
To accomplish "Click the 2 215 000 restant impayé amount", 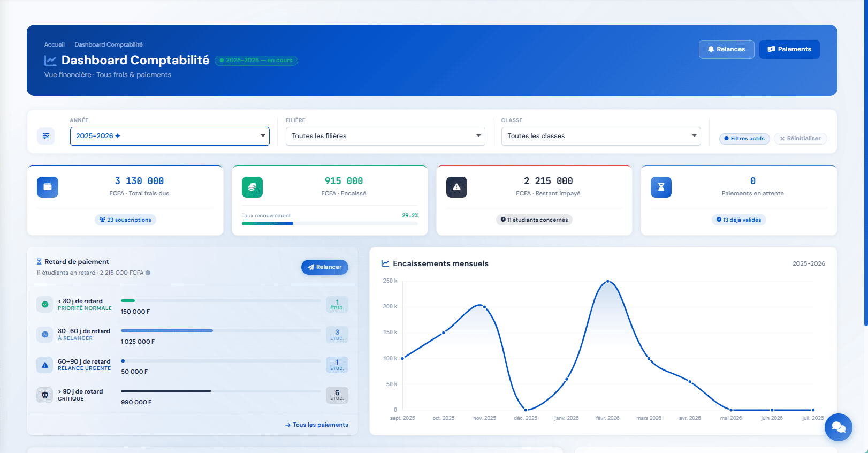I will (548, 181).
